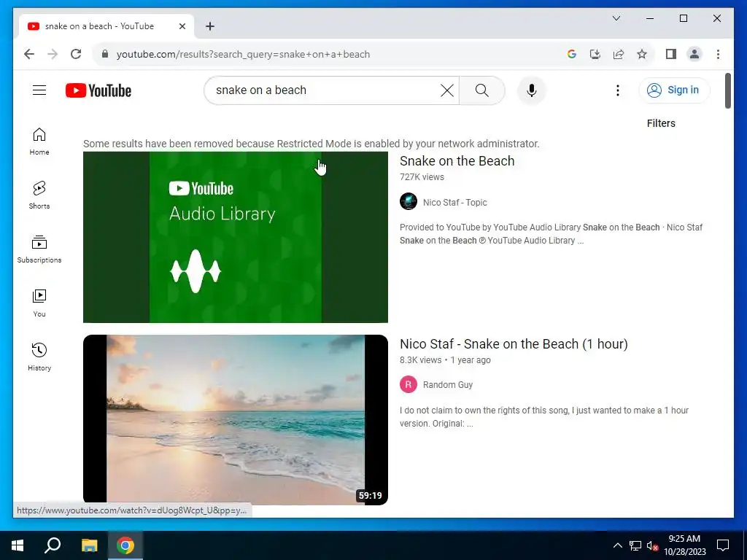Viewport: 747px width, 560px height.
Task: Visit the Nico Staf - Topic channel
Action: pos(455,203)
